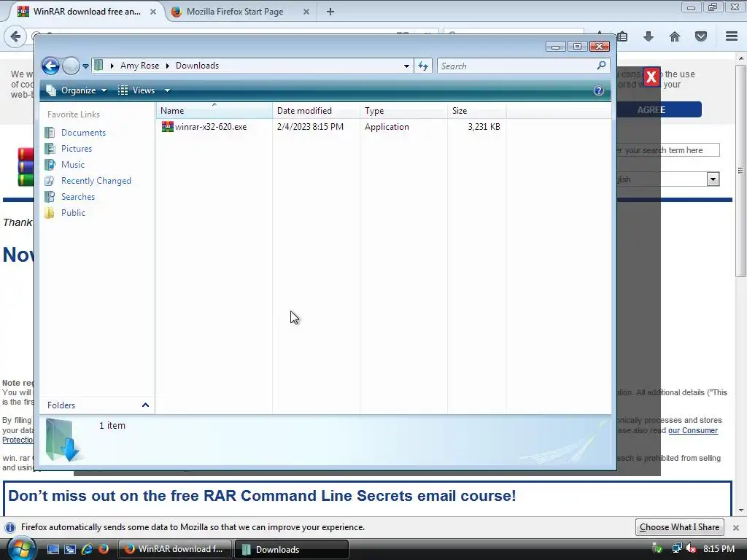Open Explorer help question mark
The image size is (747, 560).
point(599,90)
